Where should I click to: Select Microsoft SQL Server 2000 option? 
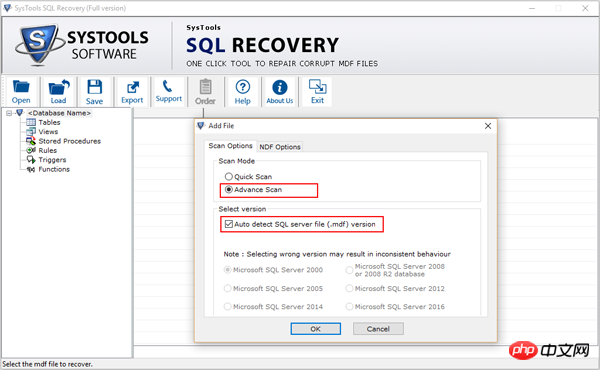227,270
